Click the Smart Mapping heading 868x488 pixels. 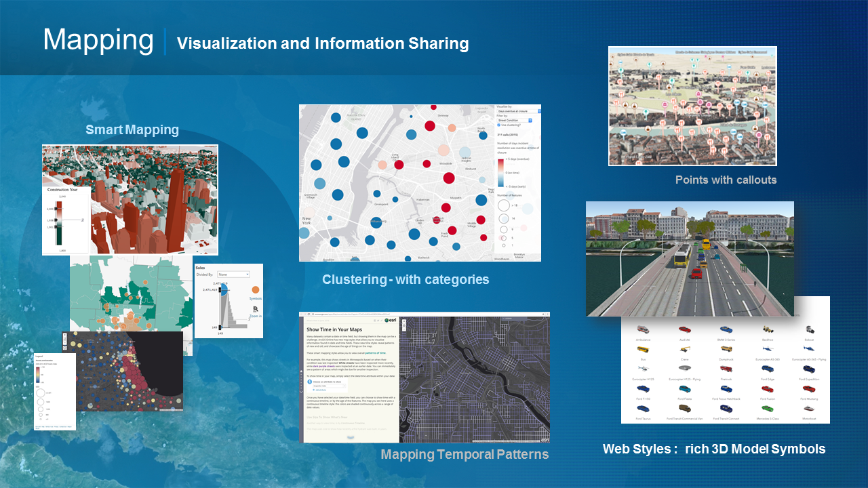(x=132, y=129)
